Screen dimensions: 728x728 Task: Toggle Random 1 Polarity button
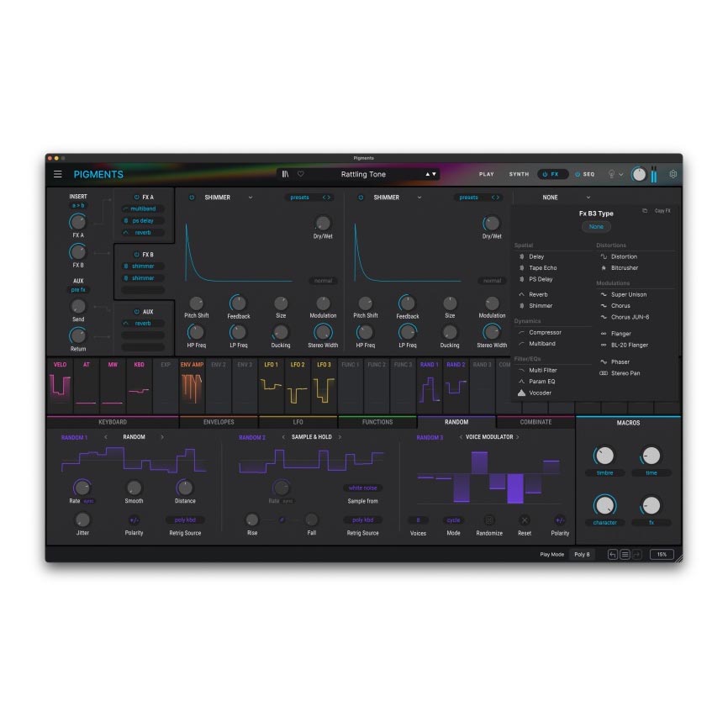click(134, 520)
